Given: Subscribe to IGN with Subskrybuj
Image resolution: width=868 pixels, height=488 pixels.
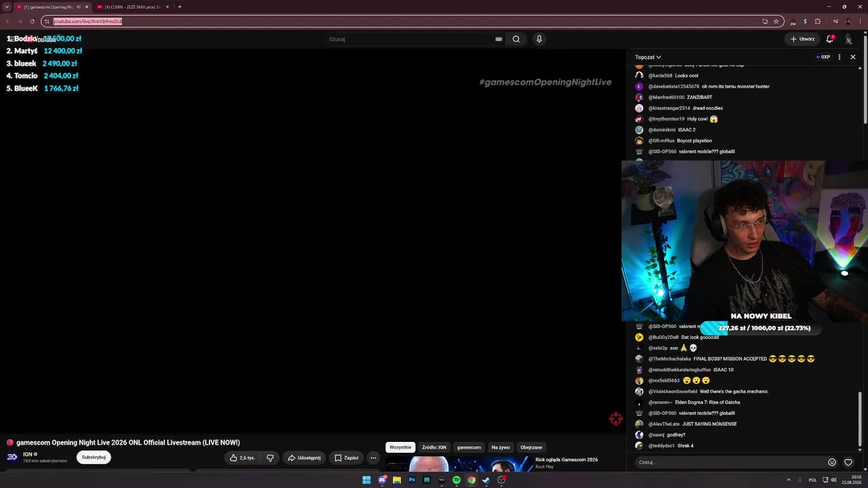Looking at the screenshot, I should [94, 457].
